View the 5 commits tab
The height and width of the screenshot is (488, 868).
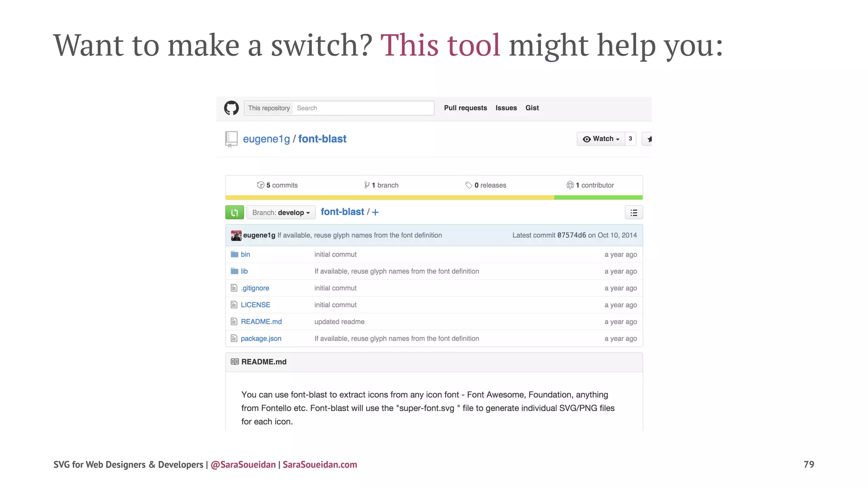coord(278,185)
